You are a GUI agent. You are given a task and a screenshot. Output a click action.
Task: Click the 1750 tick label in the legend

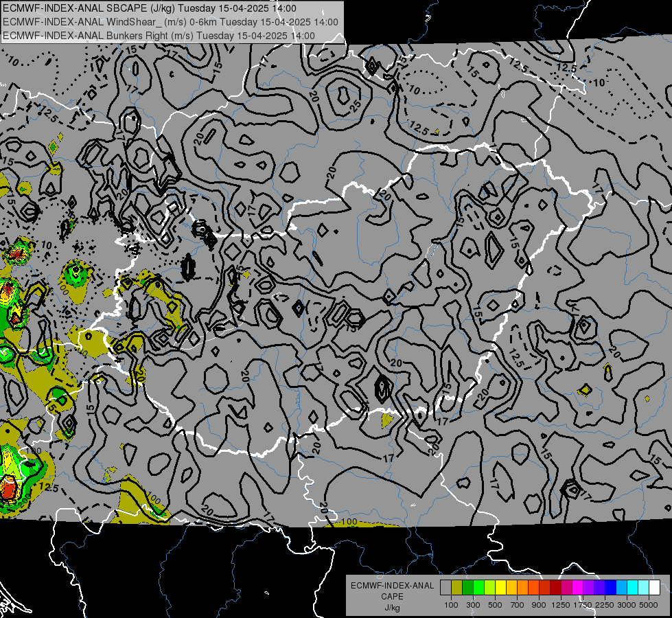tap(583, 605)
